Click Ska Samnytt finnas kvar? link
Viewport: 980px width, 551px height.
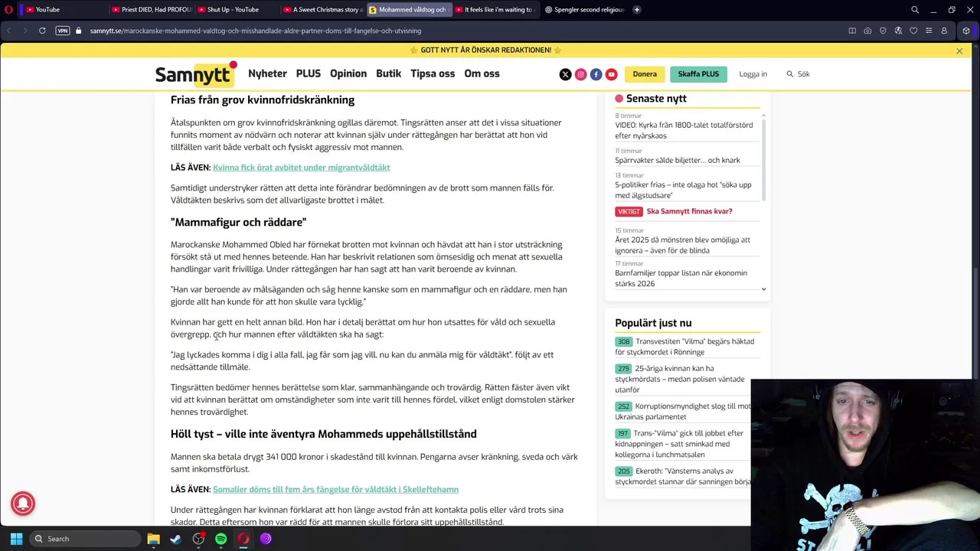[689, 211]
